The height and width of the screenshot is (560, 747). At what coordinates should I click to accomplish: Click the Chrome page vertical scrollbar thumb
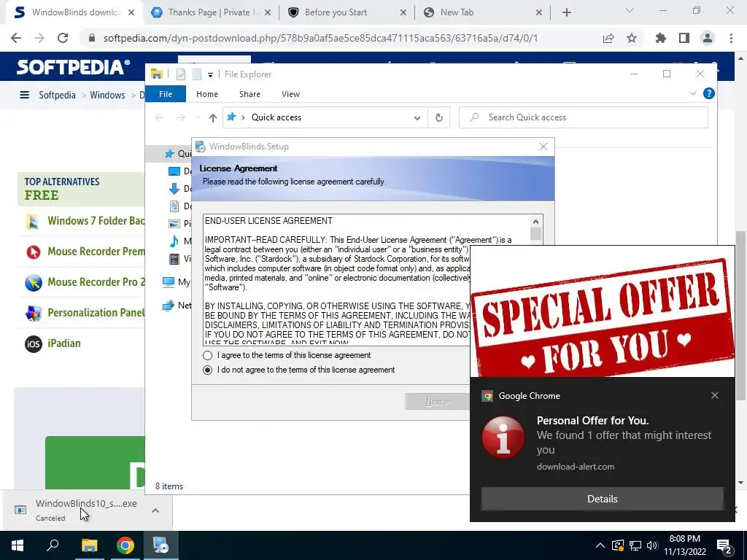pos(740,315)
